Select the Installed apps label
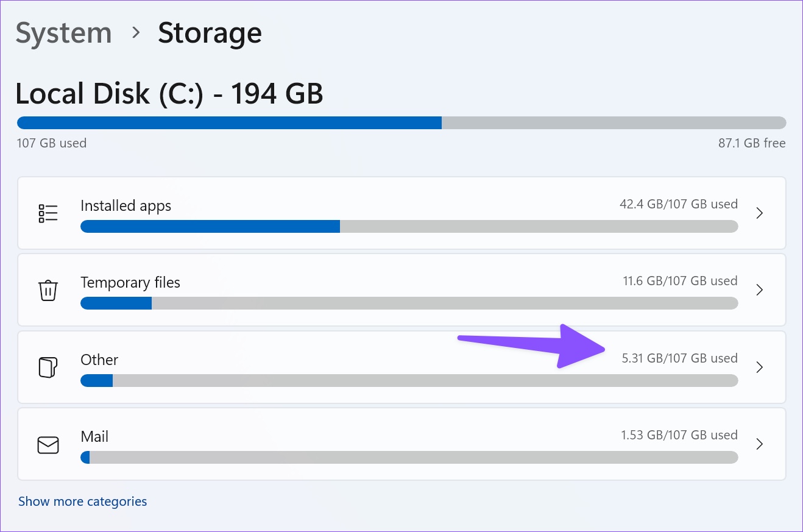Image resolution: width=803 pixels, height=532 pixels. coord(126,206)
